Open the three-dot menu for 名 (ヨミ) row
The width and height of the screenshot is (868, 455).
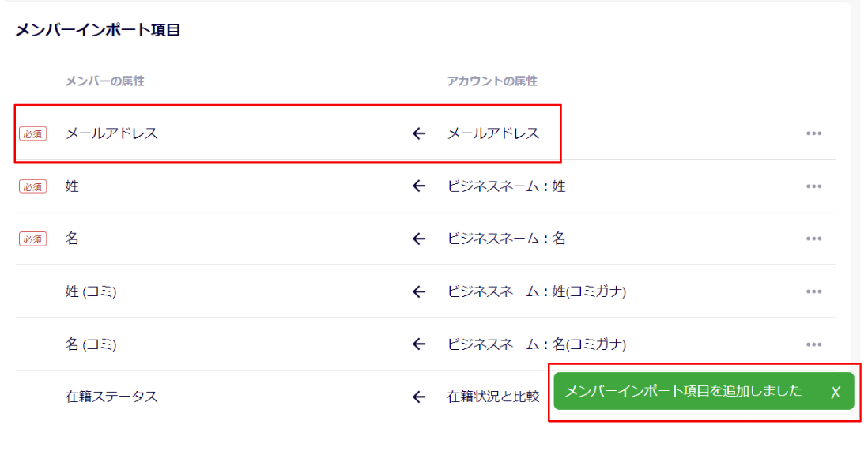point(813,344)
